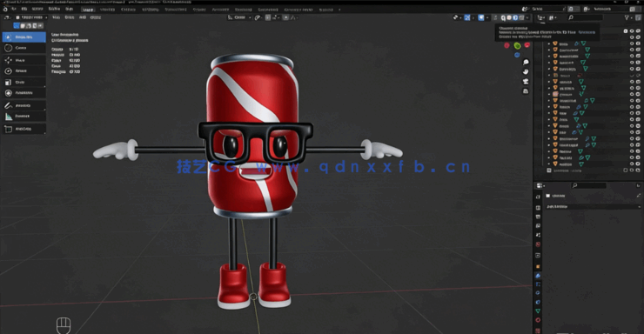
Task: Switch to Material Preview shading
Action: point(515,17)
